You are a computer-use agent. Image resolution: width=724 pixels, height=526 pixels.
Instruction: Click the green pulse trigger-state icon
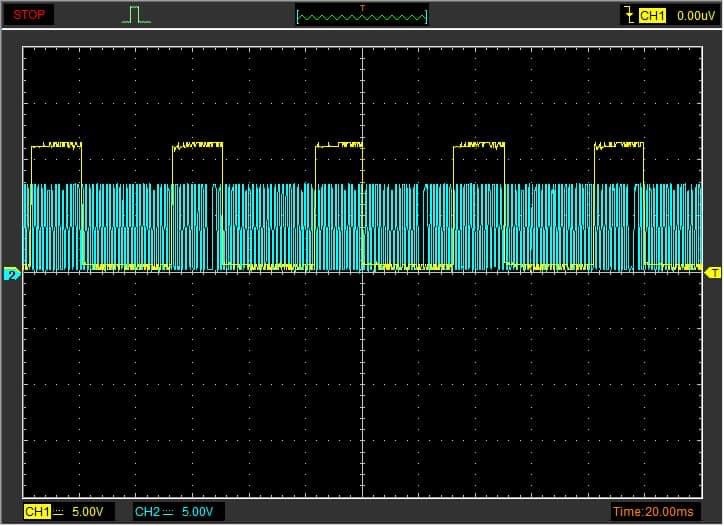(x=136, y=14)
